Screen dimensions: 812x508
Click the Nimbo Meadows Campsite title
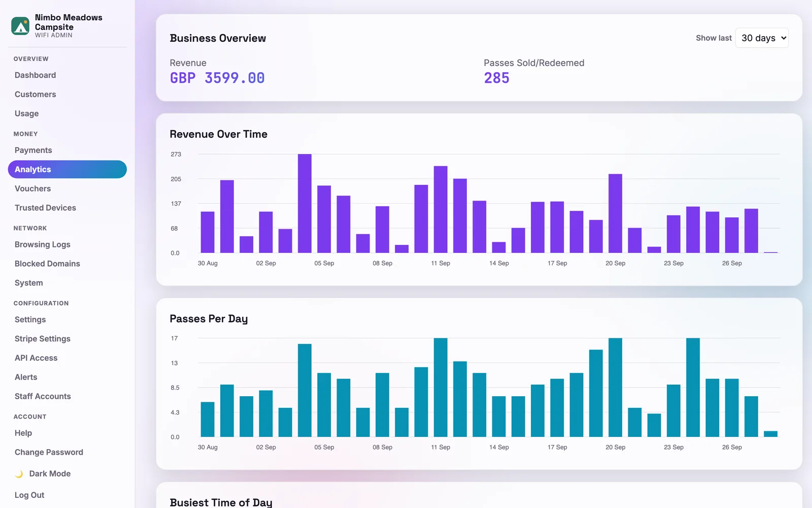[x=69, y=22]
